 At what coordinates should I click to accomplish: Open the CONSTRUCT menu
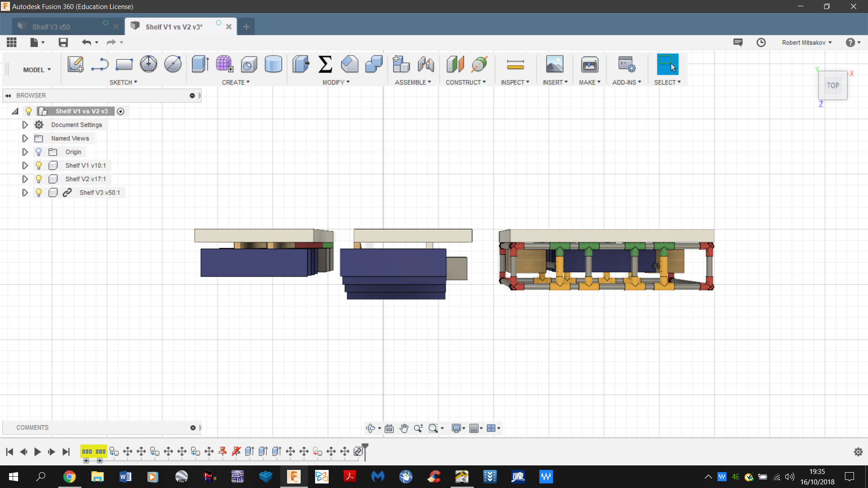click(466, 82)
